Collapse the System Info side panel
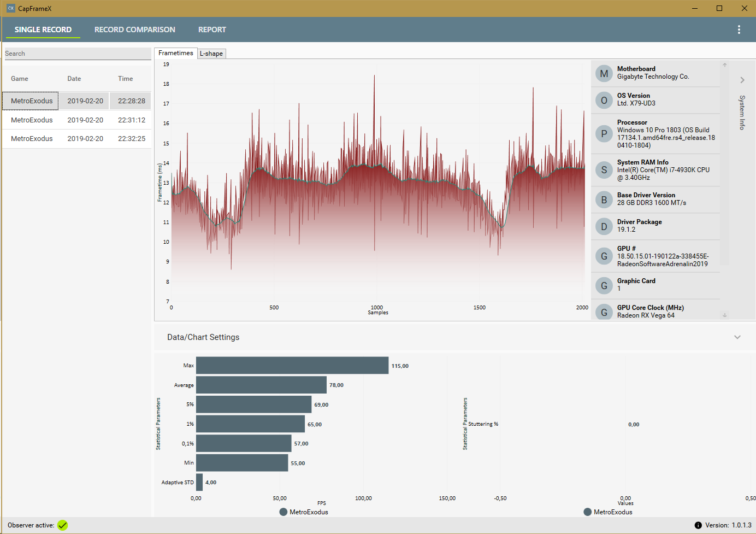The height and width of the screenshot is (534, 756). [742, 80]
